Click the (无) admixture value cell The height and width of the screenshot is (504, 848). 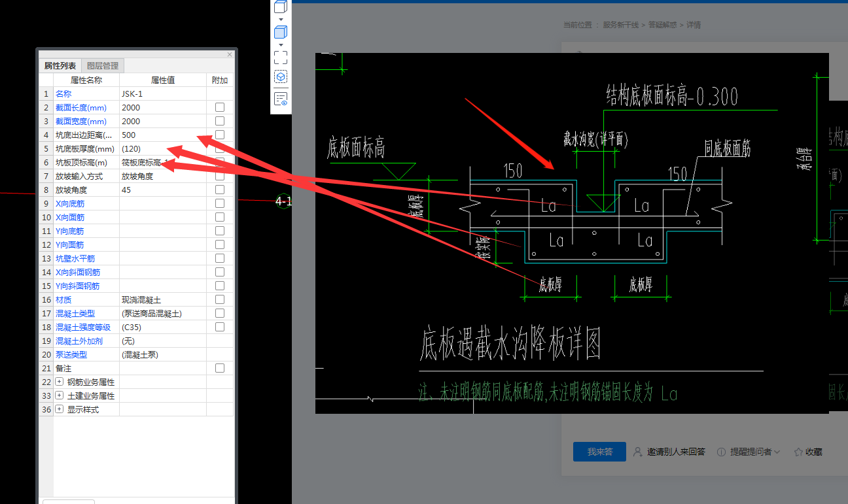click(x=163, y=341)
